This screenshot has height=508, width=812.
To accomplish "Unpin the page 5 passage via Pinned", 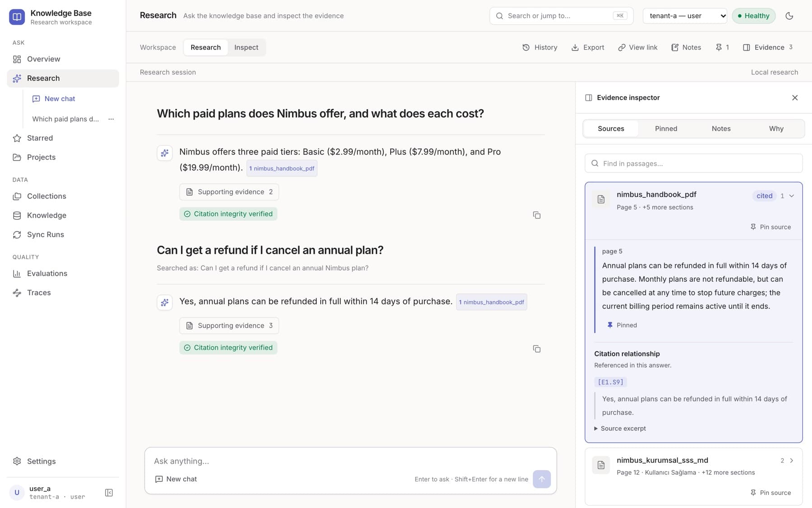I will click(622, 325).
